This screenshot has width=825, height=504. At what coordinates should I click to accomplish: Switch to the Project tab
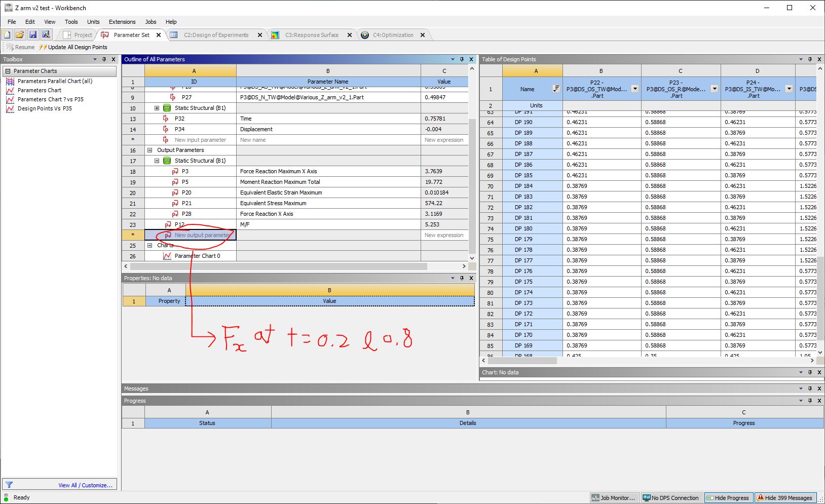[78, 35]
